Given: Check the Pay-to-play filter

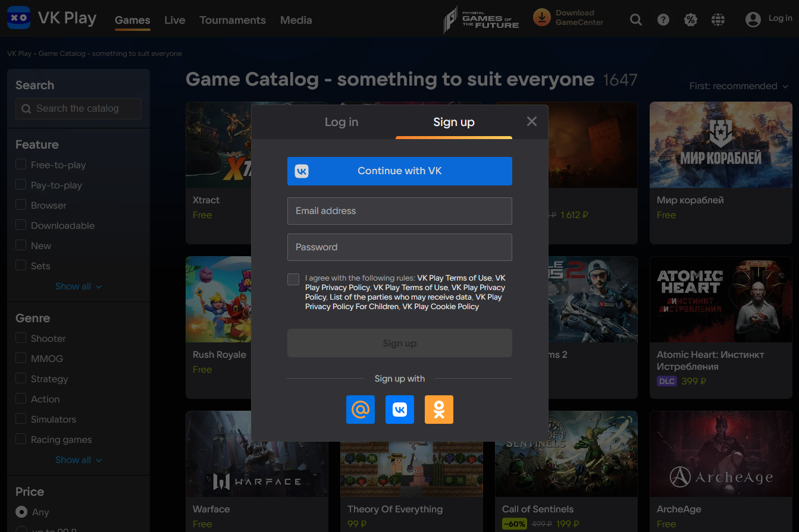Looking at the screenshot, I should click(21, 185).
